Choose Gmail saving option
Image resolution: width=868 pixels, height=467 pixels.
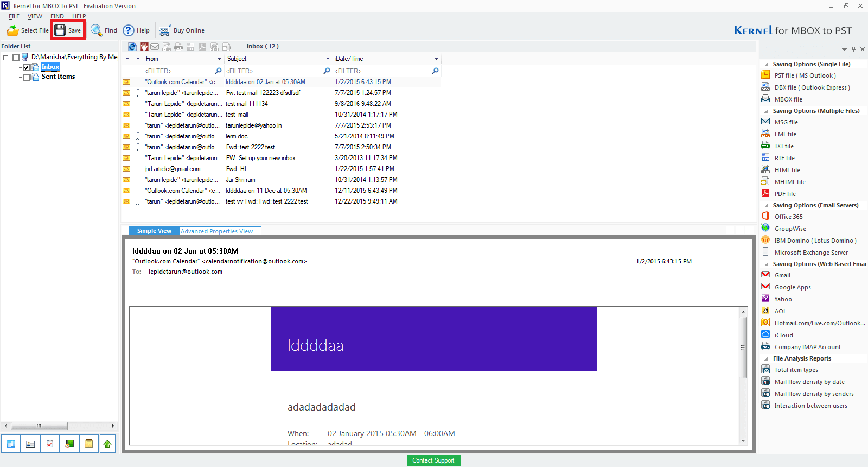click(x=776, y=275)
